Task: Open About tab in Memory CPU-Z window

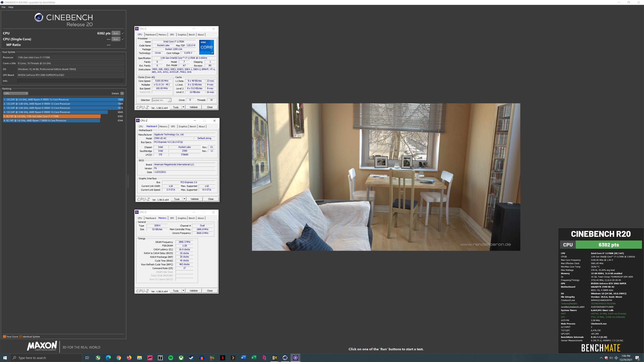Action: point(201,218)
